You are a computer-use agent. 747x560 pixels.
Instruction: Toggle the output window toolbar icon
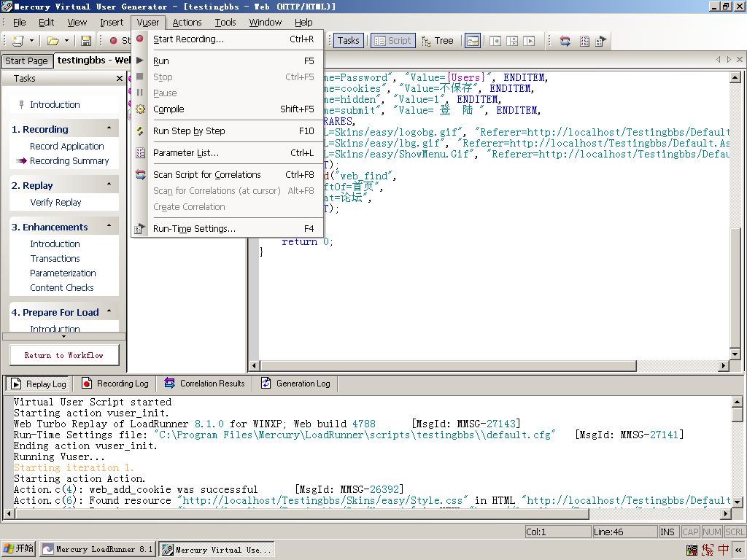(473, 41)
